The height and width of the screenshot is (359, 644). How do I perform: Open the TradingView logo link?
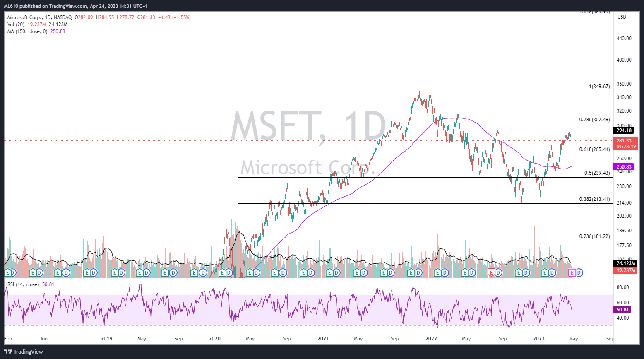pos(24,352)
